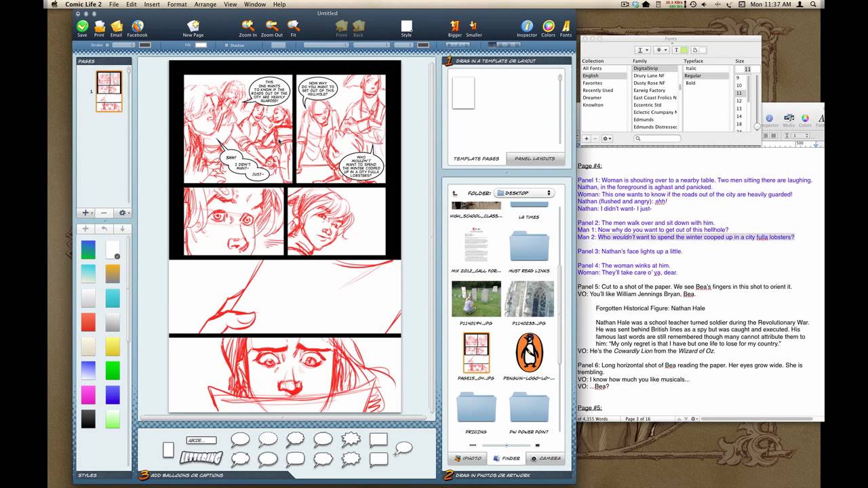Toggle the Fill checkbox label

click(188, 45)
